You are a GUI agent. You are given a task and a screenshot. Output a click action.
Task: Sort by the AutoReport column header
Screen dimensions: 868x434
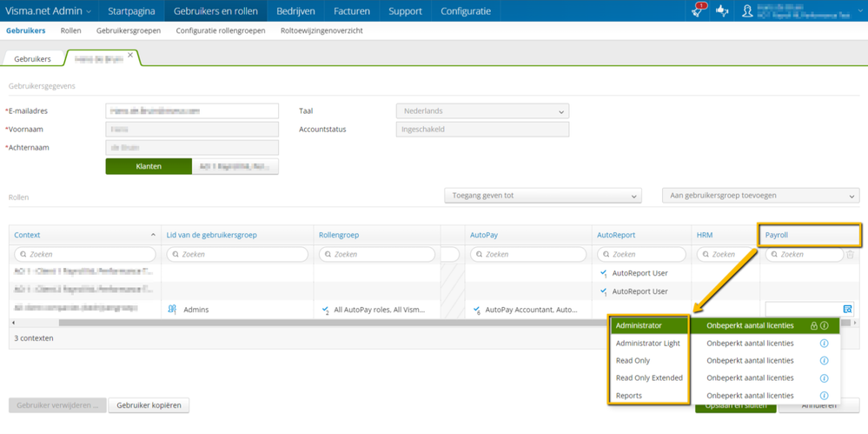[615, 235]
